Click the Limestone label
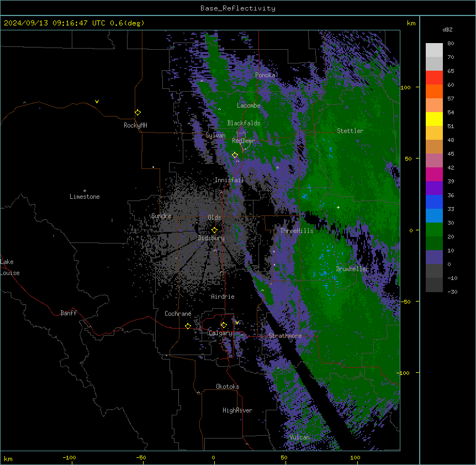The width and height of the screenshot is (476, 465). 84,197
